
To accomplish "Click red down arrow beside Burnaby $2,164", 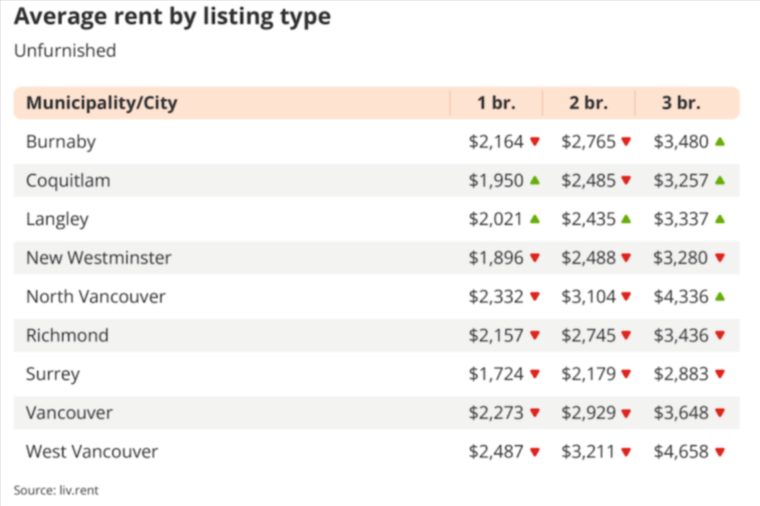I will coord(535,142).
